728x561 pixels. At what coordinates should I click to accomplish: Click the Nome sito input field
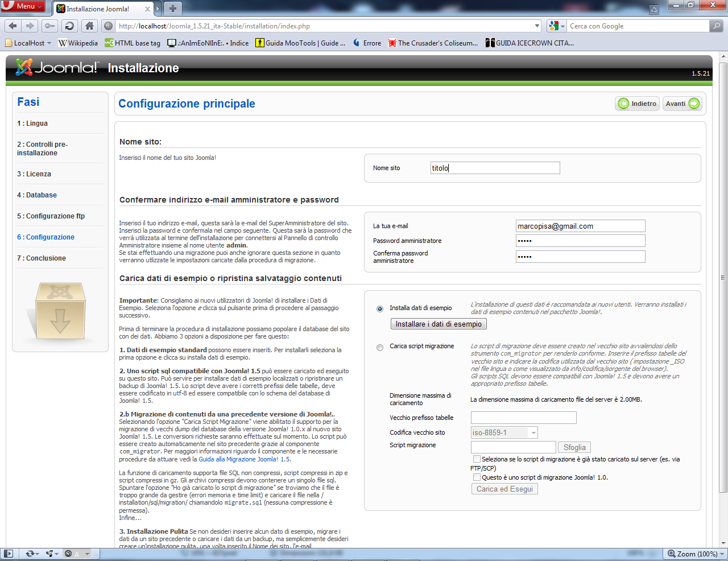pos(495,168)
